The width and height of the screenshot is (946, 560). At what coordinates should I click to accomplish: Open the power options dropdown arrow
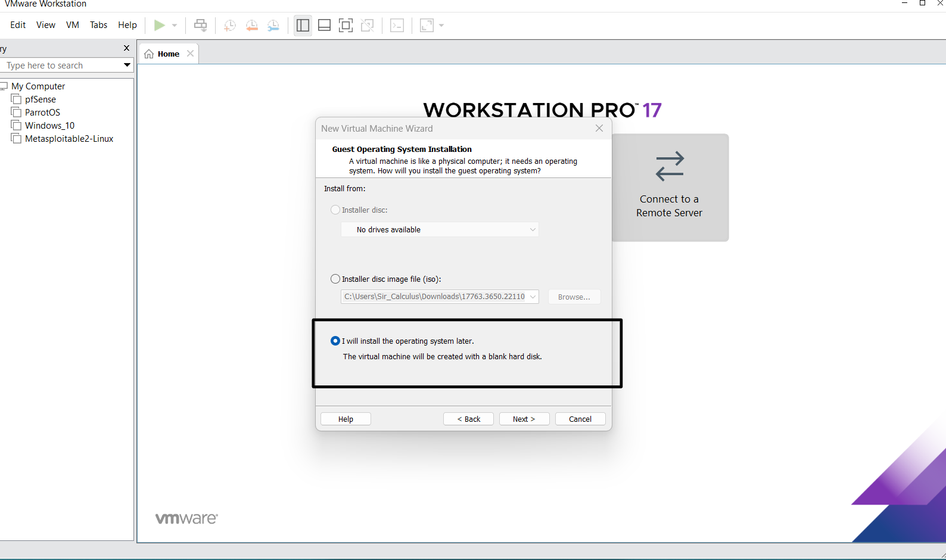click(175, 26)
